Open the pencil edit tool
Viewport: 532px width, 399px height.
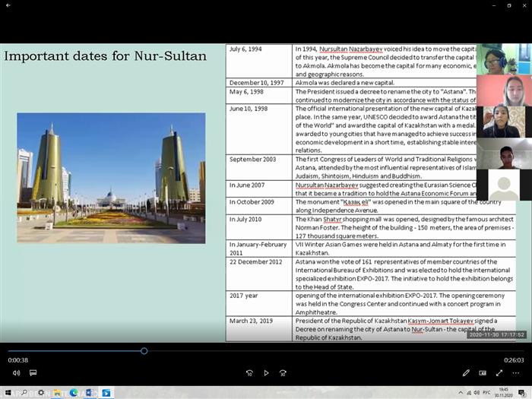(466, 373)
